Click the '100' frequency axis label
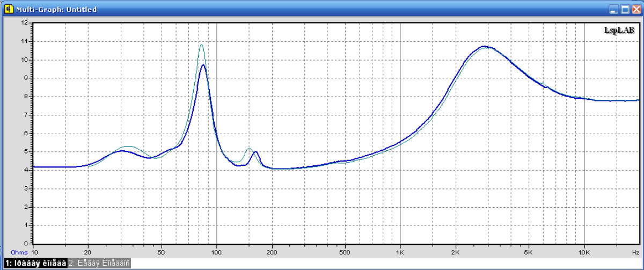 pyautogui.click(x=216, y=251)
